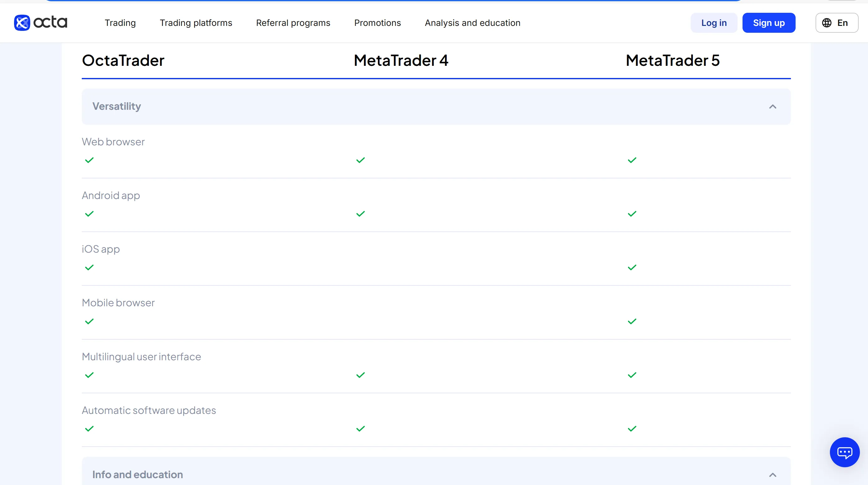Collapse the Info and education chevron
The height and width of the screenshot is (485, 868).
(772, 475)
